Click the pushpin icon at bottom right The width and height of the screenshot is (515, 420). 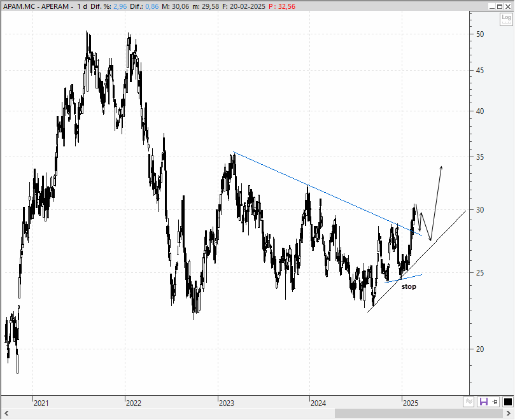tap(495, 402)
